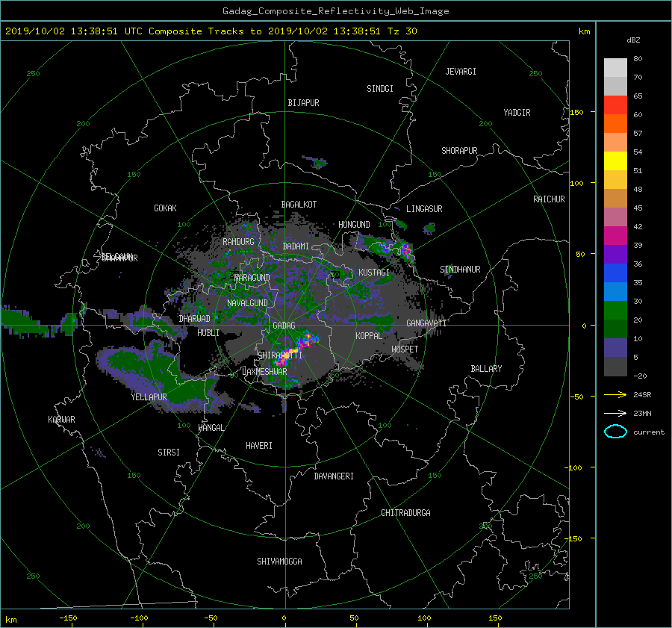The height and width of the screenshot is (628, 672).
Task: Click the yellow 24SR arrow icon
Action: click(x=615, y=394)
